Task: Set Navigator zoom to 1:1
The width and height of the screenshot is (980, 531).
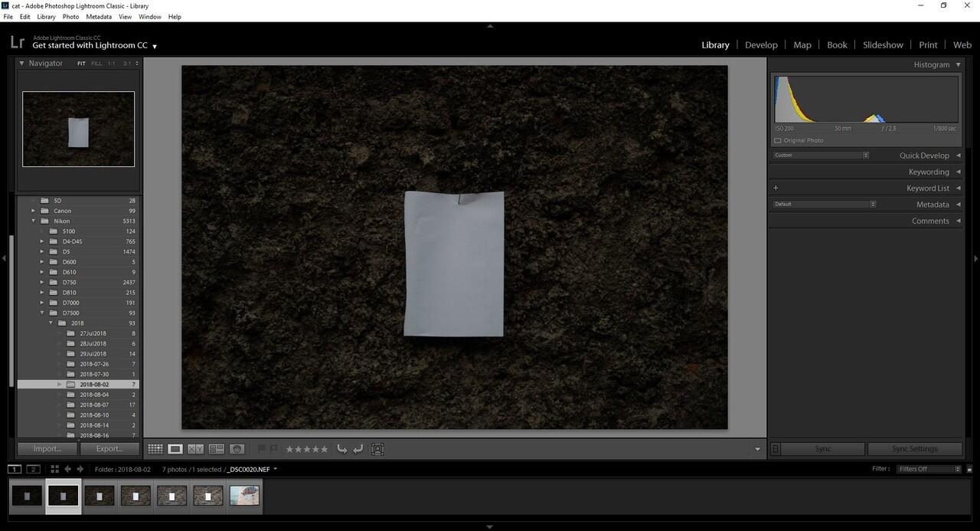Action: click(112, 64)
